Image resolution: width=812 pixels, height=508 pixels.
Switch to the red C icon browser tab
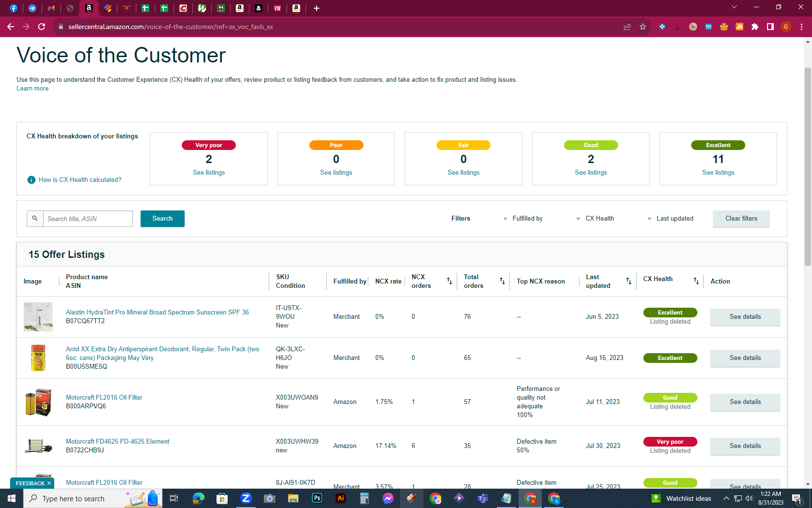coord(183,8)
